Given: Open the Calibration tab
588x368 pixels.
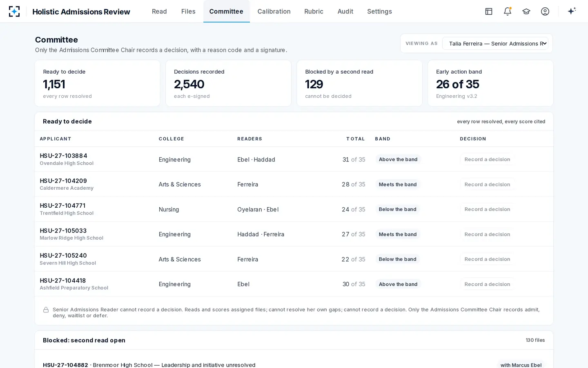Looking at the screenshot, I should click(274, 11).
